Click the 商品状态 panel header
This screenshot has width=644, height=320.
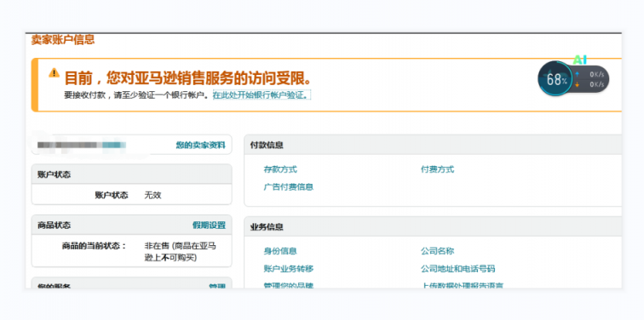[131, 226]
